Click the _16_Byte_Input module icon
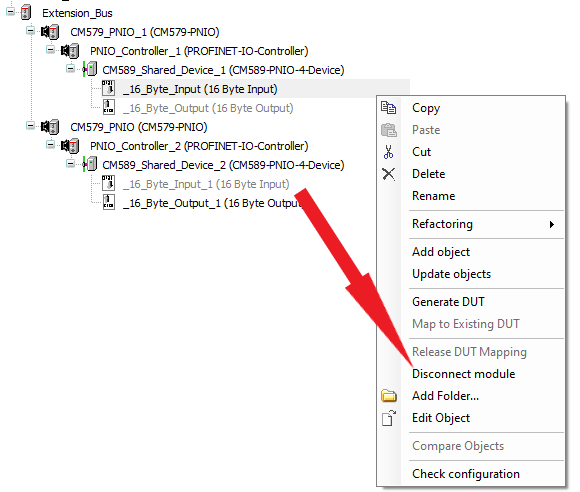This screenshot has width=580, height=492. pos(108,88)
